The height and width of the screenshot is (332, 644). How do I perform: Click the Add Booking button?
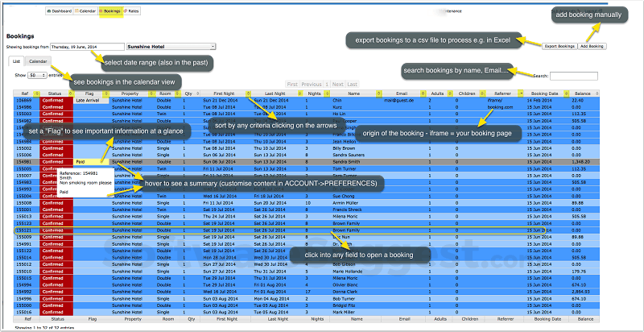tap(592, 46)
